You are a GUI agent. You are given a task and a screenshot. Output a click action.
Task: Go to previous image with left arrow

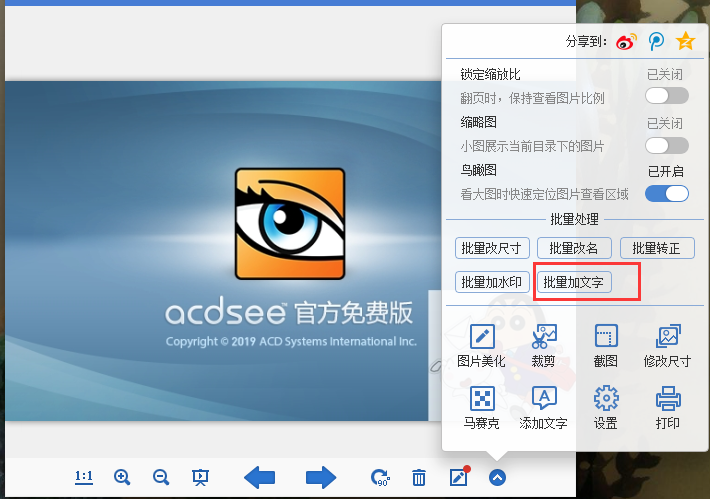259,477
